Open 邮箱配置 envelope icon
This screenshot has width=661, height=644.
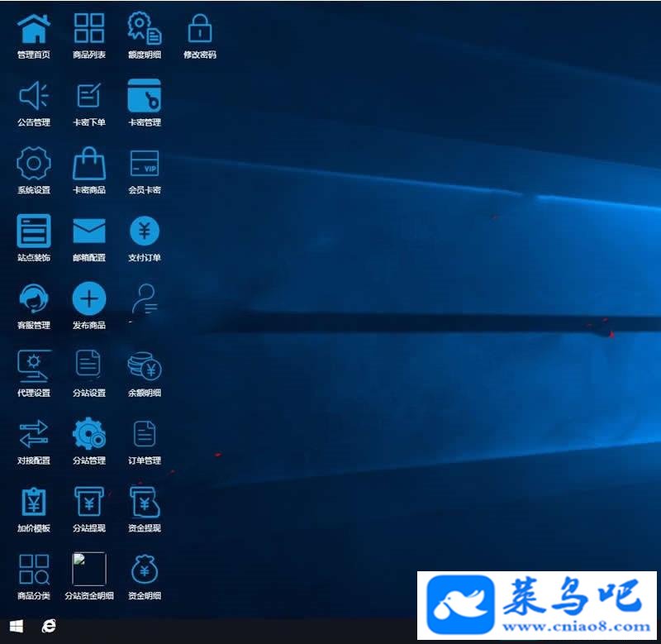(89, 231)
